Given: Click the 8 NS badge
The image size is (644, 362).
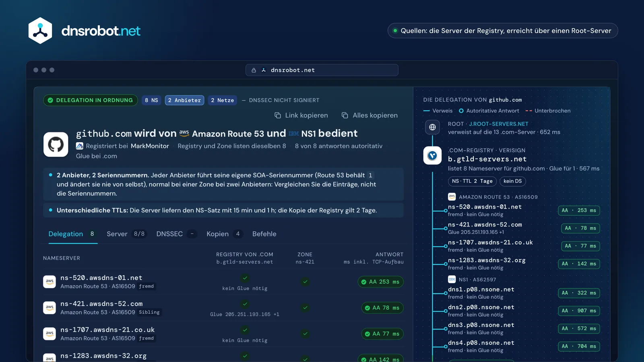Looking at the screenshot, I should point(152,100).
